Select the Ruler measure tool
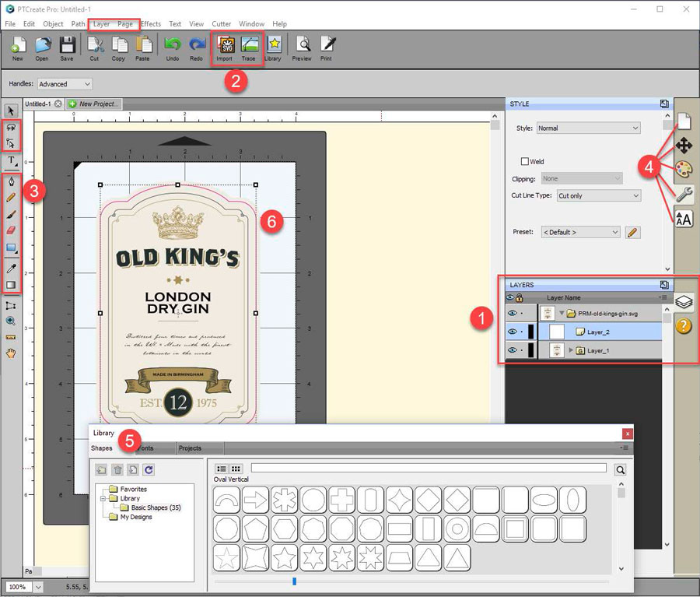Image resolution: width=700 pixels, height=597 pixels. (x=11, y=337)
